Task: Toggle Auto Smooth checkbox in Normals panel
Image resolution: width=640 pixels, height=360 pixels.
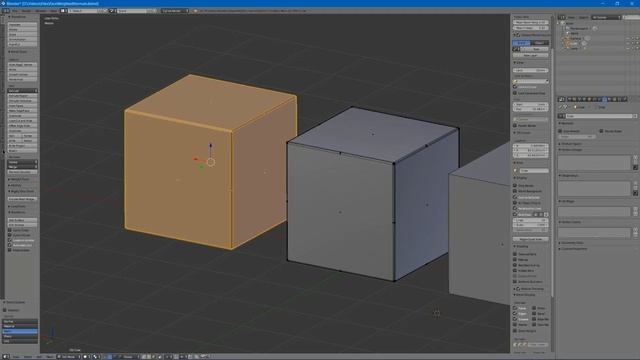Action: [560, 131]
